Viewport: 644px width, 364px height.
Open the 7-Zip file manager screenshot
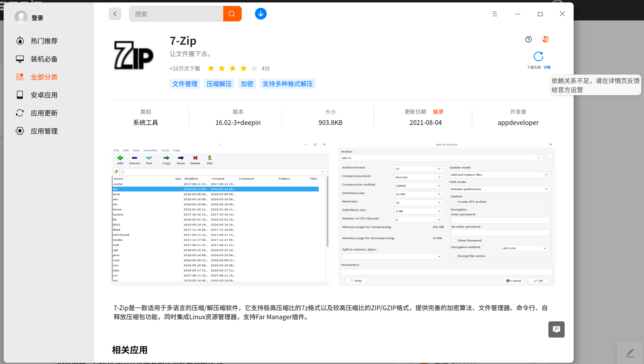click(x=220, y=213)
